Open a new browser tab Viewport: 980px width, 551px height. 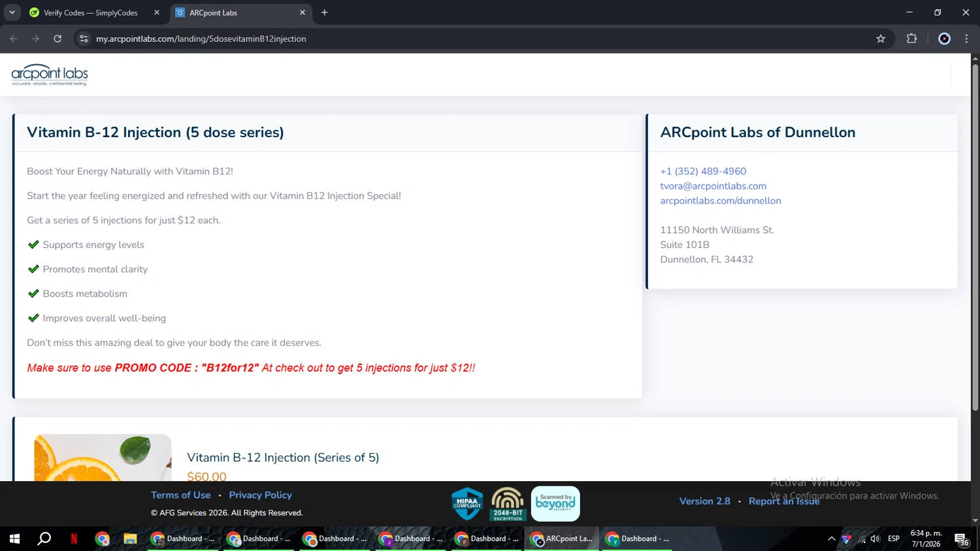(325, 12)
